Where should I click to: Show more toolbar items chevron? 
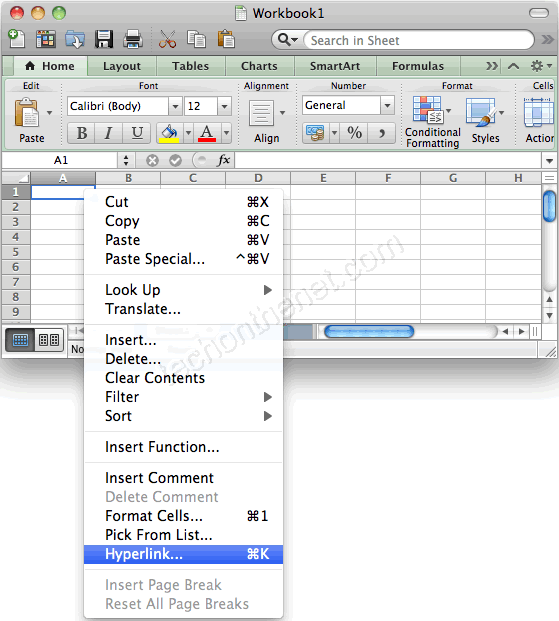(548, 40)
